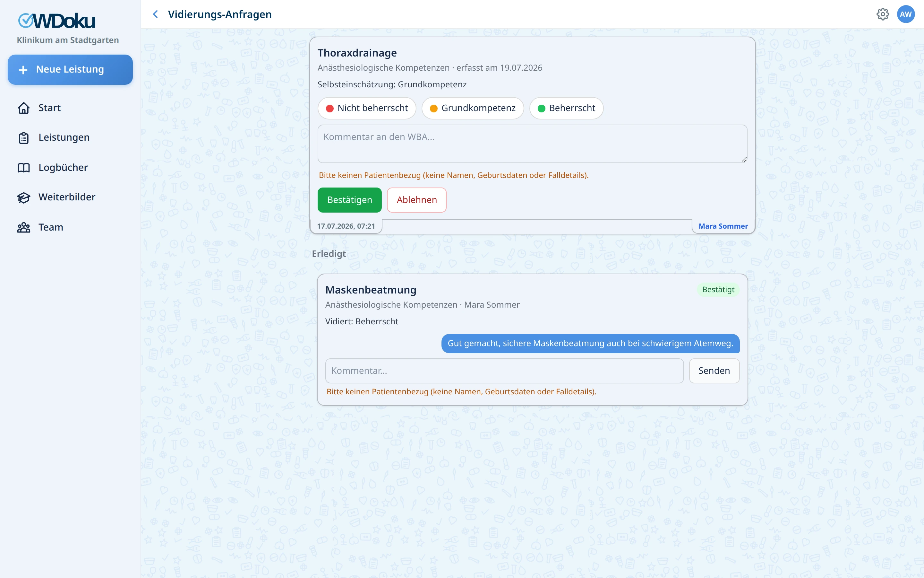This screenshot has width=924, height=578.
Task: Click the Vidierungs-Anfragen page title
Action: pos(220,14)
